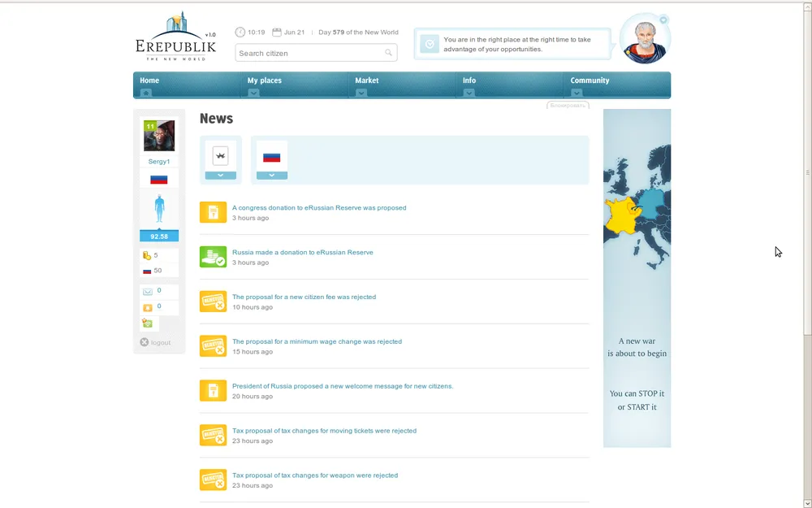The height and width of the screenshot is (508, 812).
Task: Click the blue wellness body figure
Action: click(159, 210)
